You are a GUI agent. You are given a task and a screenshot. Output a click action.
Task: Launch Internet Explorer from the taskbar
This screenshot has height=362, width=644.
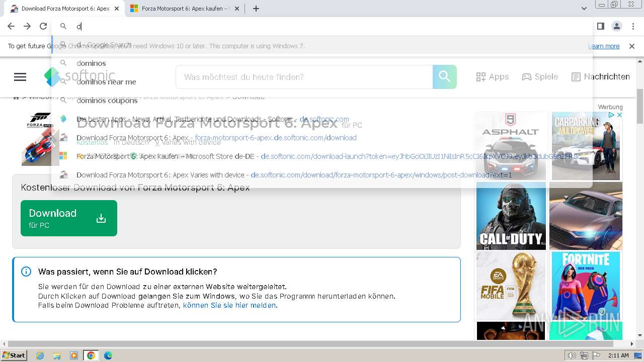pyautogui.click(x=40, y=355)
